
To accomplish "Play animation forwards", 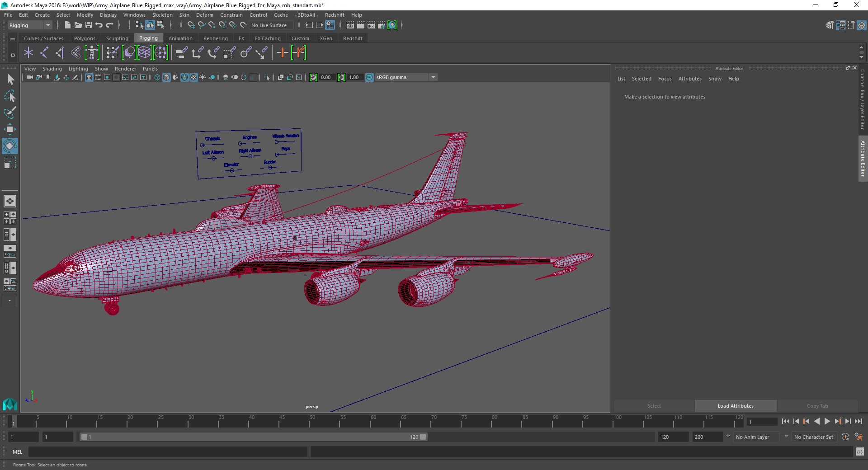I will point(827,421).
